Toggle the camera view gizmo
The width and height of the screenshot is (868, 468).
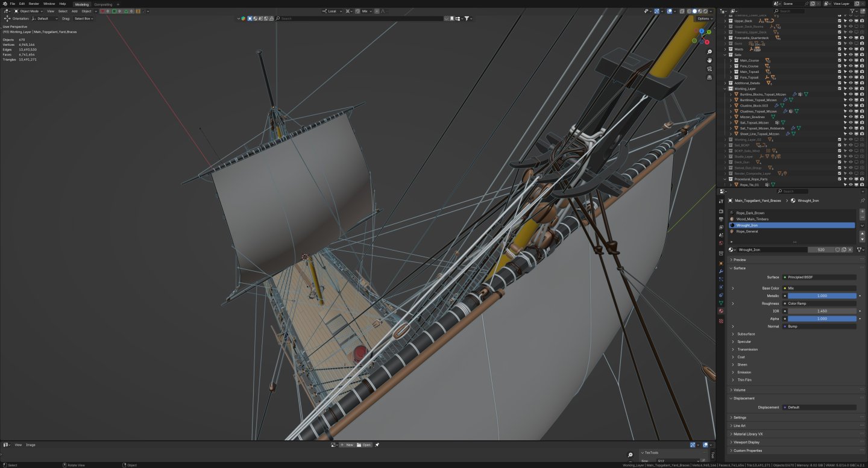tap(709, 69)
